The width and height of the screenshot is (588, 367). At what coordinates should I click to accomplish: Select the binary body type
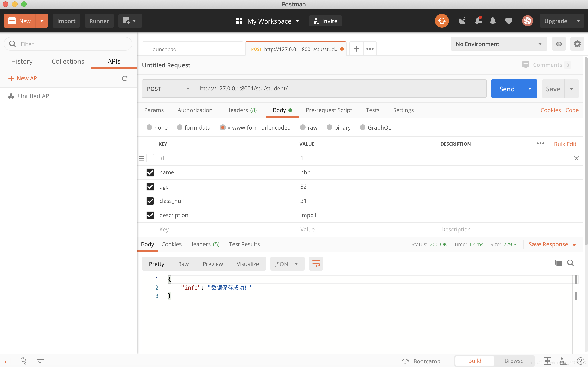[329, 127]
